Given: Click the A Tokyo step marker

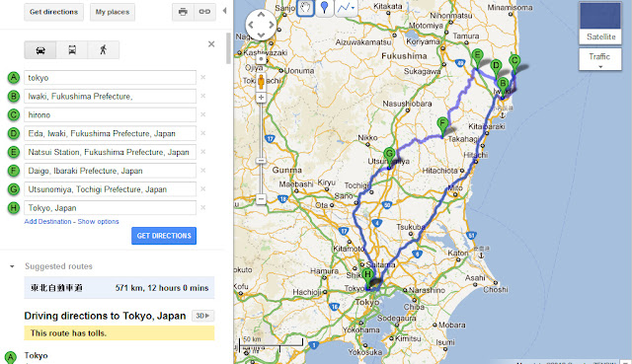Looking at the screenshot, I should [x=11, y=357].
